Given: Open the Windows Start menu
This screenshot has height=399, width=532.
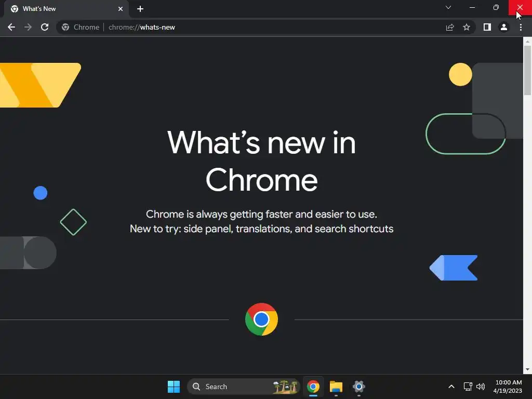Looking at the screenshot, I should tap(174, 387).
